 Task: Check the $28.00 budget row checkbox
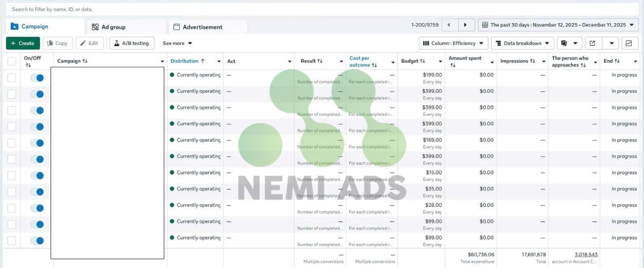pos(12,208)
